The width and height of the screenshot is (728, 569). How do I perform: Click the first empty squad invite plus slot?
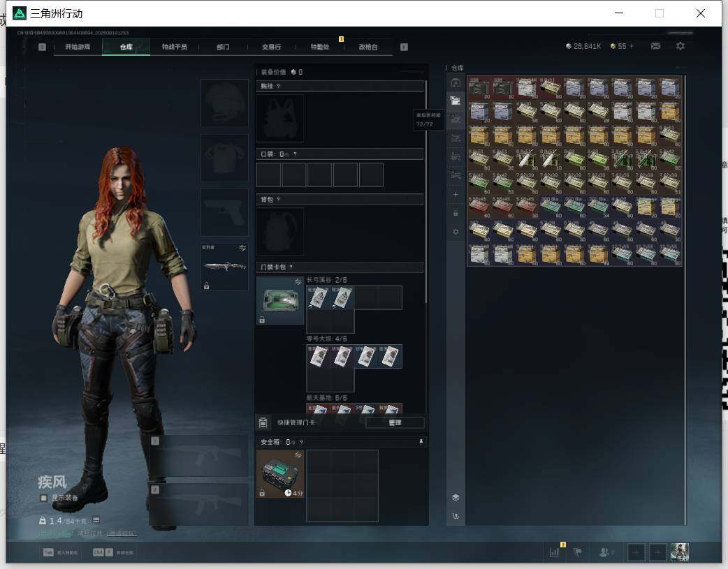pos(636,552)
